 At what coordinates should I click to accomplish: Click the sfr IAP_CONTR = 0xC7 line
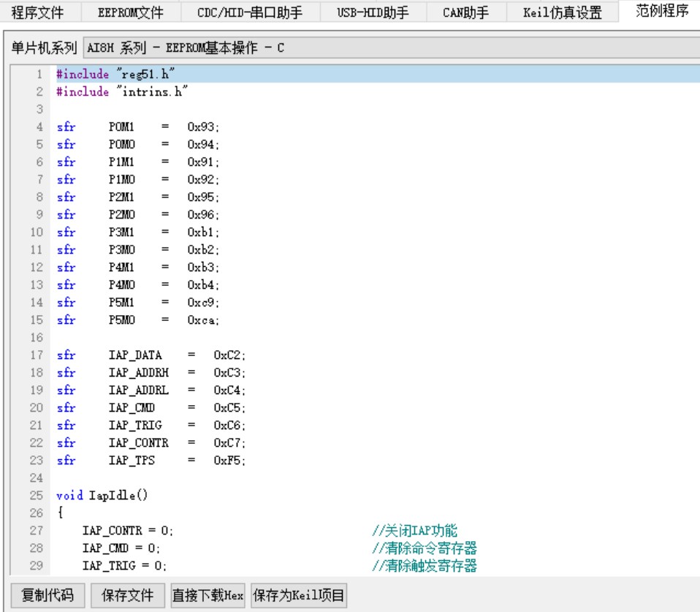point(151,442)
